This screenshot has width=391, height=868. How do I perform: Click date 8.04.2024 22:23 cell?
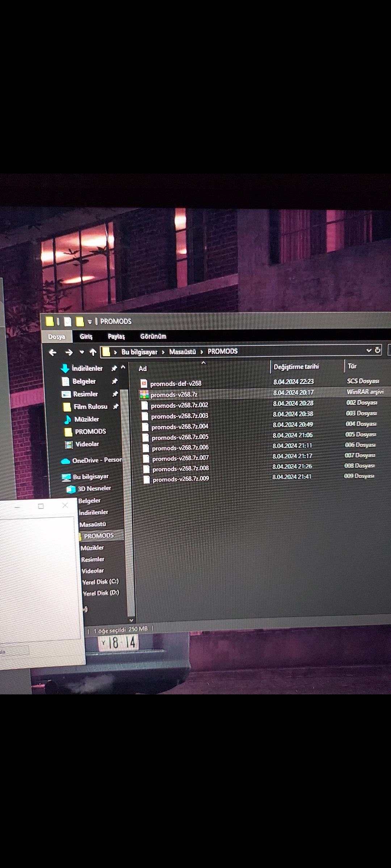pyautogui.click(x=294, y=382)
